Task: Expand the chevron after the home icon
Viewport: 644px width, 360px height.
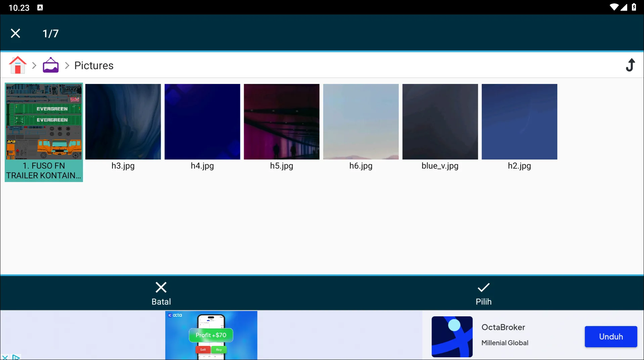Action: coord(34,65)
